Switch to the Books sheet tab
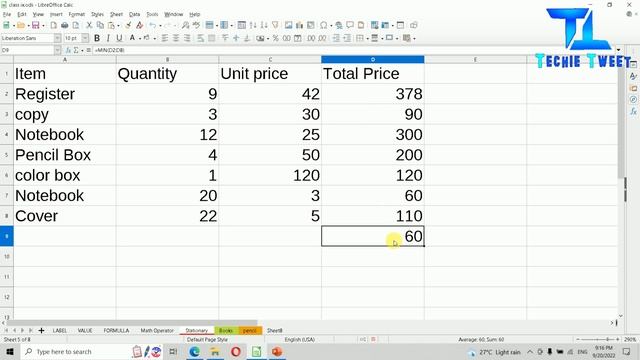640x360 pixels. [226, 330]
